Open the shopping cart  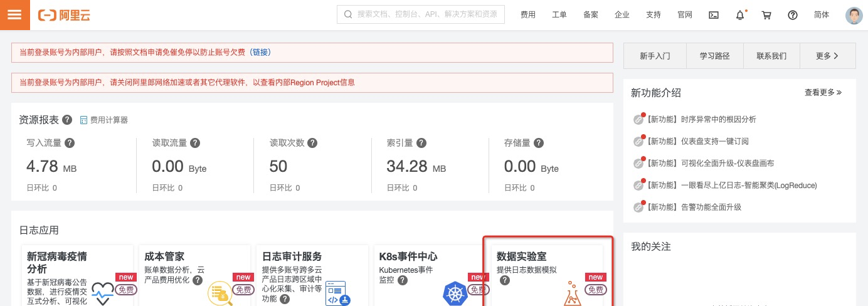(x=766, y=15)
